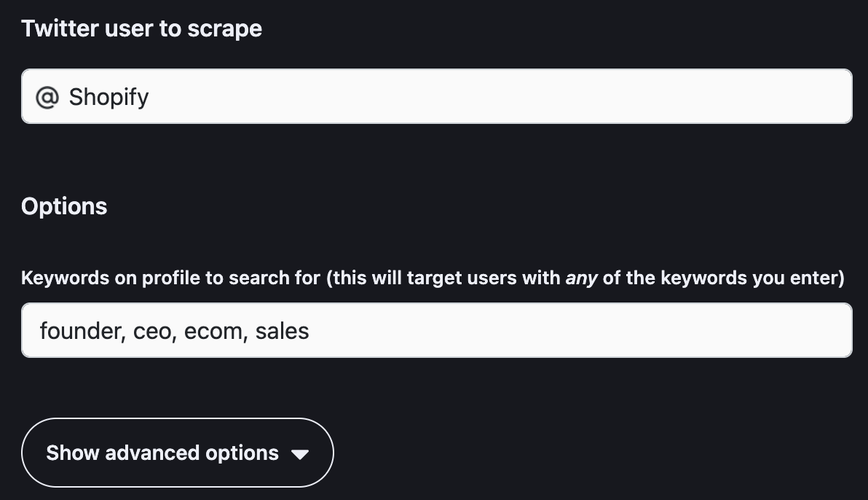Click the word Shopify in the username field
This screenshot has height=500, width=868.
pos(109,97)
